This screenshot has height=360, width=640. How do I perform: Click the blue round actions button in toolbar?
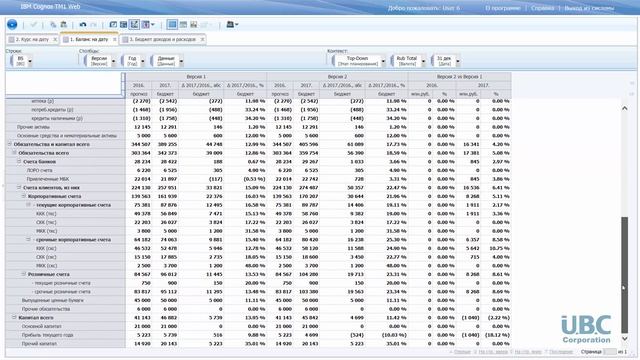click(x=12, y=24)
